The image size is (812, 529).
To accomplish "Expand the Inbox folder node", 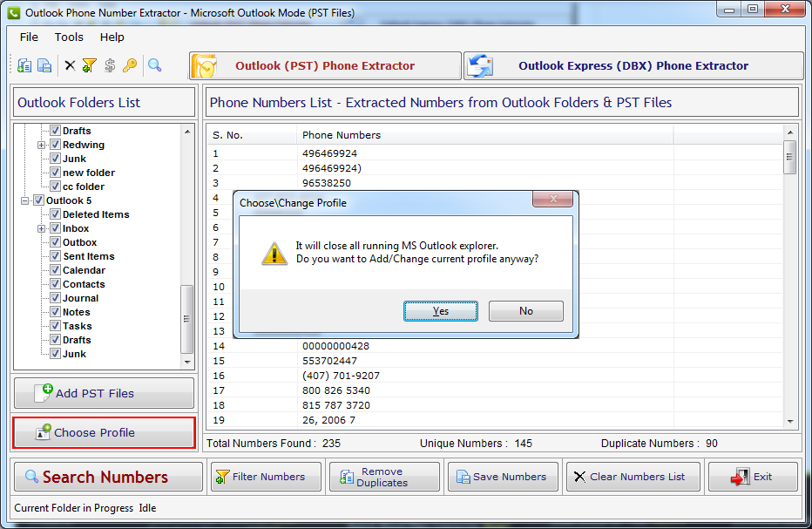I will click(x=42, y=228).
